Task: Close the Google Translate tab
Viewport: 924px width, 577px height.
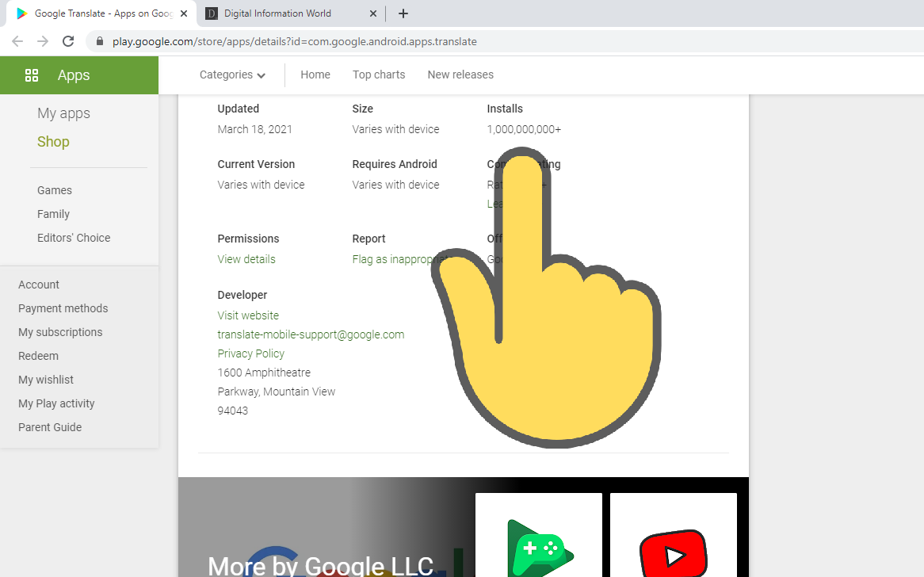Action: [184, 13]
